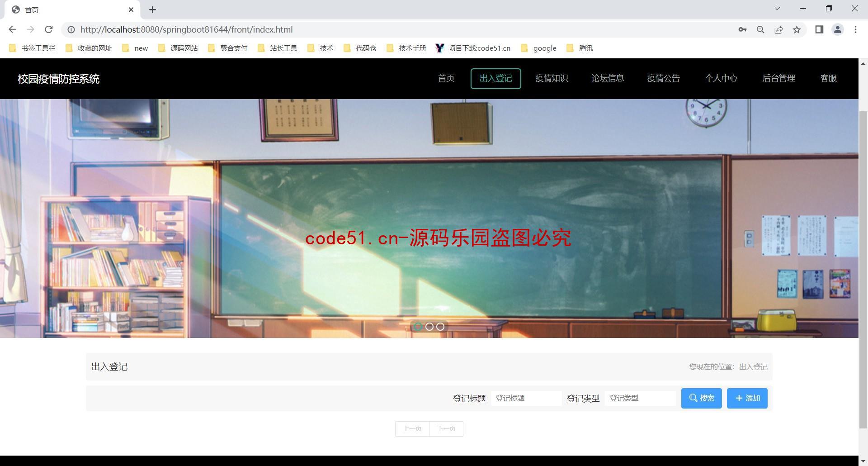Open 客服 in the navigation bar
Screen dimensions: 868x466
click(828, 78)
